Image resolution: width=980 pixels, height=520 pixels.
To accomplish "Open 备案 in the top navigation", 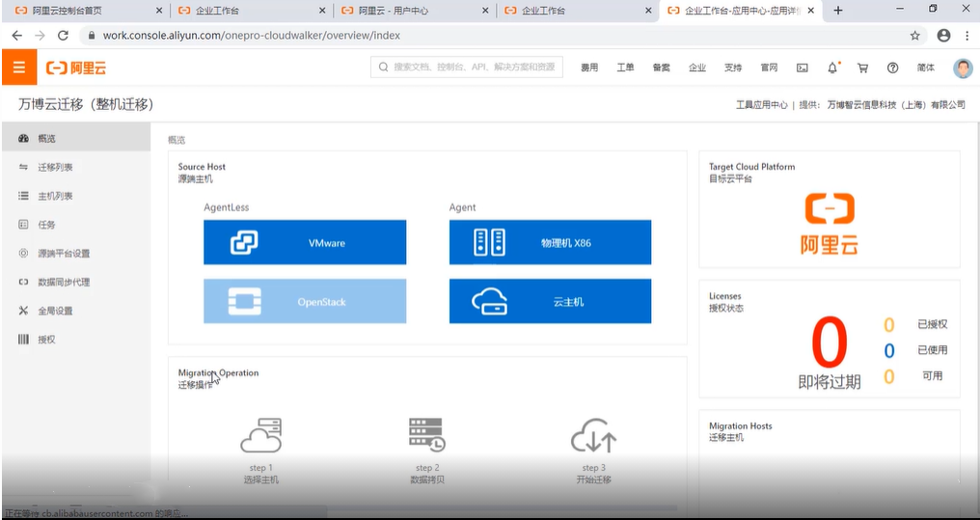I will 662,68.
